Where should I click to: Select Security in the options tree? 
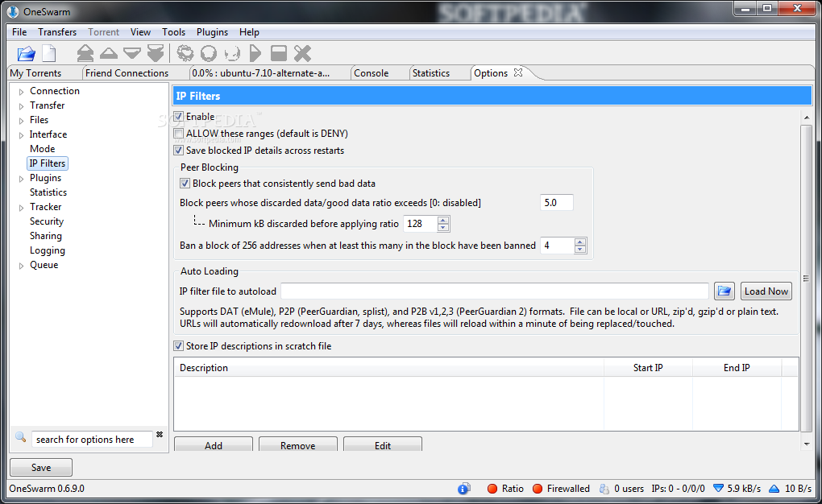coord(47,221)
